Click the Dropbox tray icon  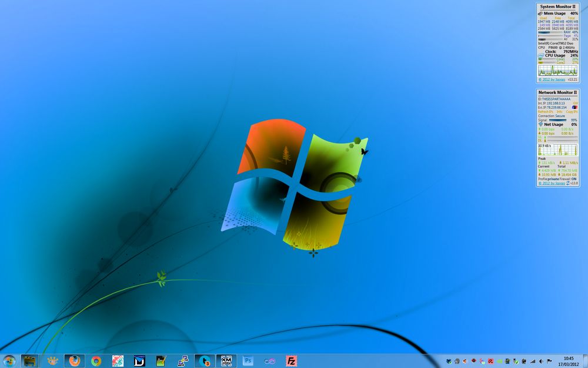pyautogui.click(x=449, y=362)
